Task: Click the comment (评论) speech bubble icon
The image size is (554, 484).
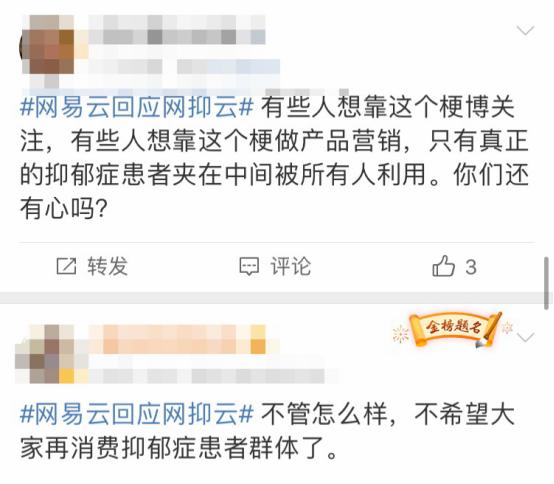Action: [x=249, y=267]
